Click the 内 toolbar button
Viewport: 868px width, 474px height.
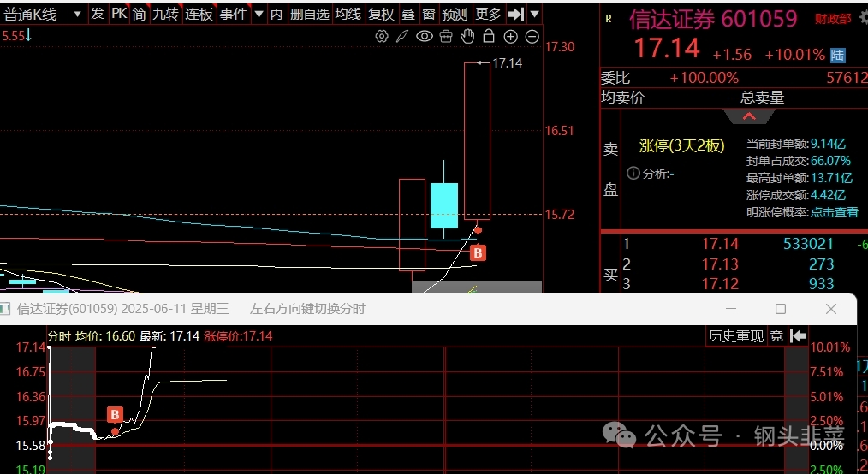coord(276,14)
